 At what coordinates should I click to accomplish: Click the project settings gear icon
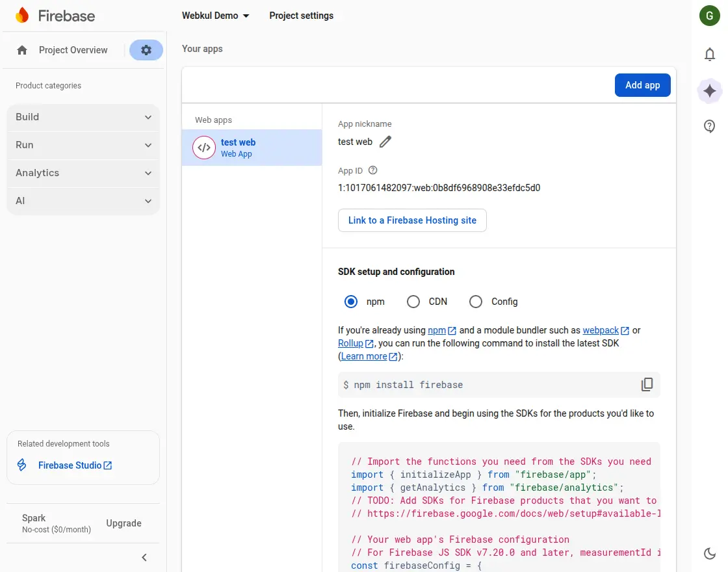tap(146, 50)
